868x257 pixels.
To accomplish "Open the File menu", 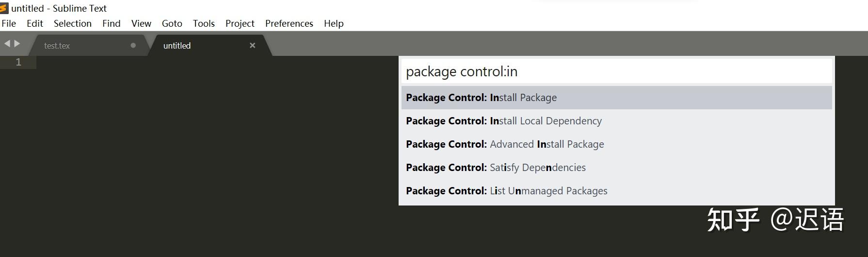I will (9, 23).
